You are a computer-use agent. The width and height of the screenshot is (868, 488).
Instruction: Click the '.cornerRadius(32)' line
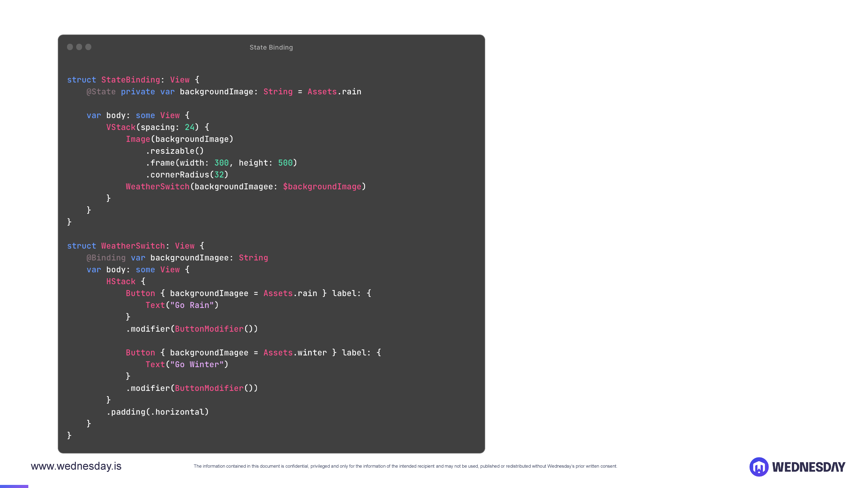pyautogui.click(x=187, y=175)
